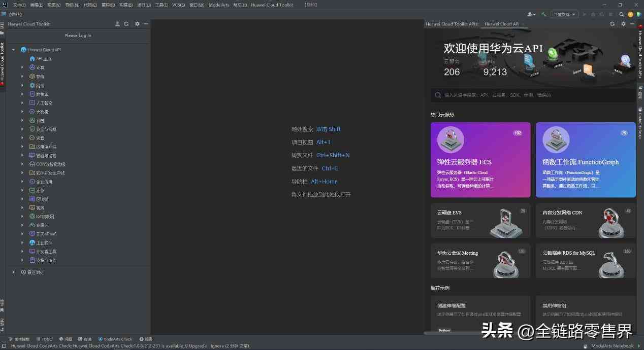Open the 函数工作流 FunctionGraph card

click(x=586, y=160)
